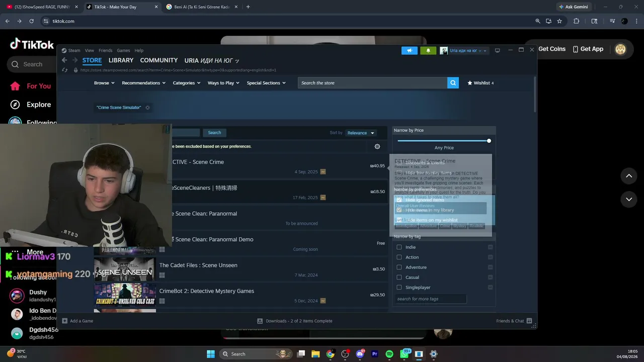Open CrimeBot 2: Detective Mystery Games result

241,295
